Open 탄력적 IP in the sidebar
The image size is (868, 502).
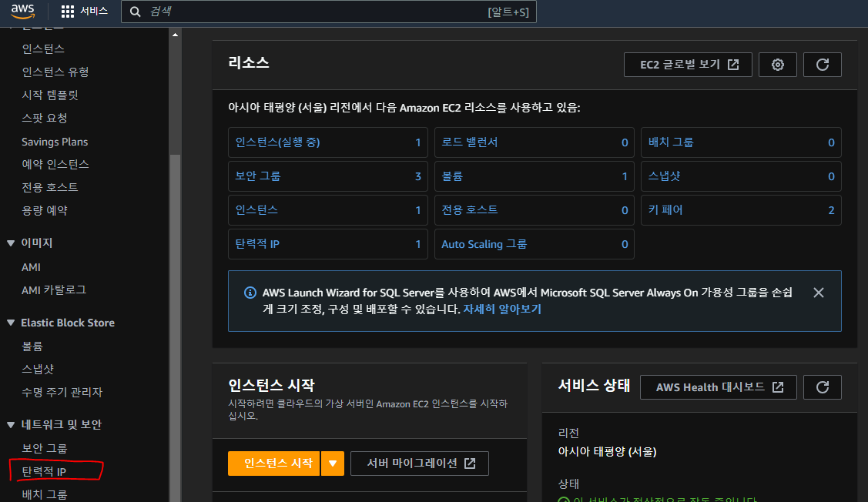pyautogui.click(x=44, y=471)
